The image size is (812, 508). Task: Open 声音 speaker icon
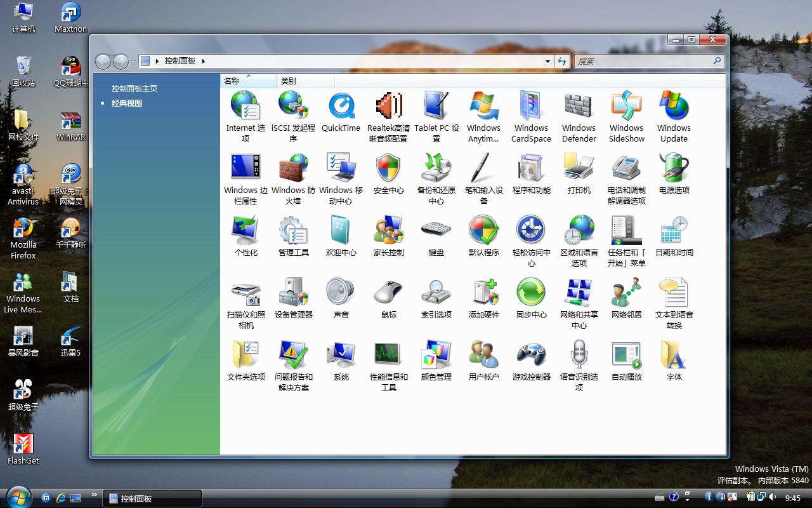pos(341,298)
